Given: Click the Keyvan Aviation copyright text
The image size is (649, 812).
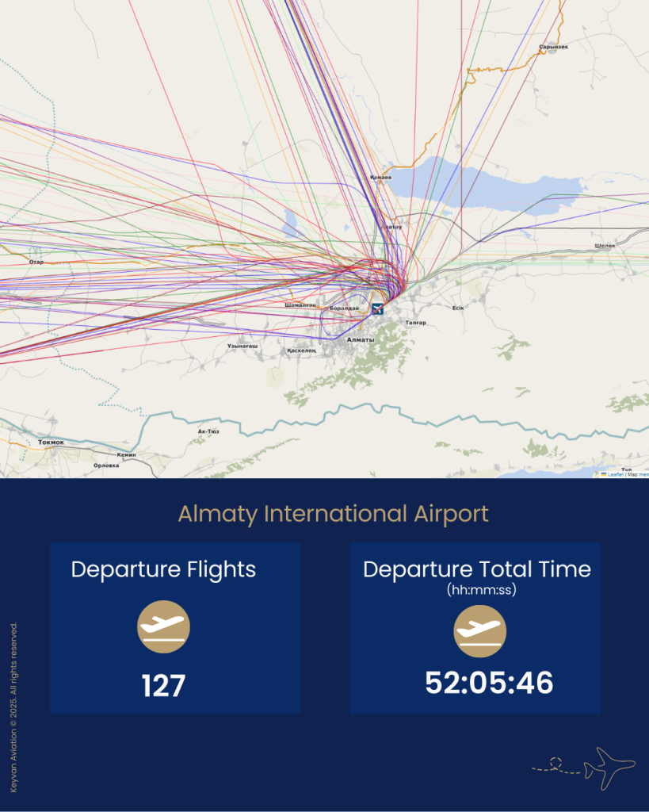Looking at the screenshot, I should pos(13,707).
